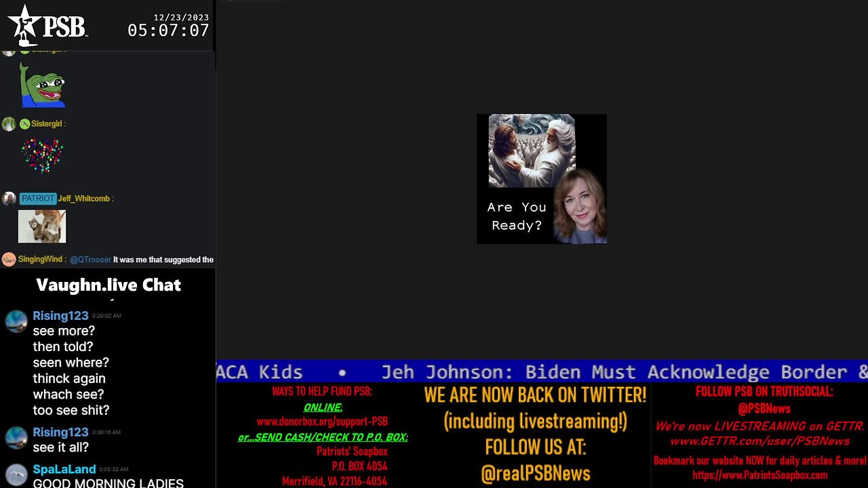Open the donorbox.org/support-PSB link
Screen dimensions: 868x488
[x=322, y=421]
